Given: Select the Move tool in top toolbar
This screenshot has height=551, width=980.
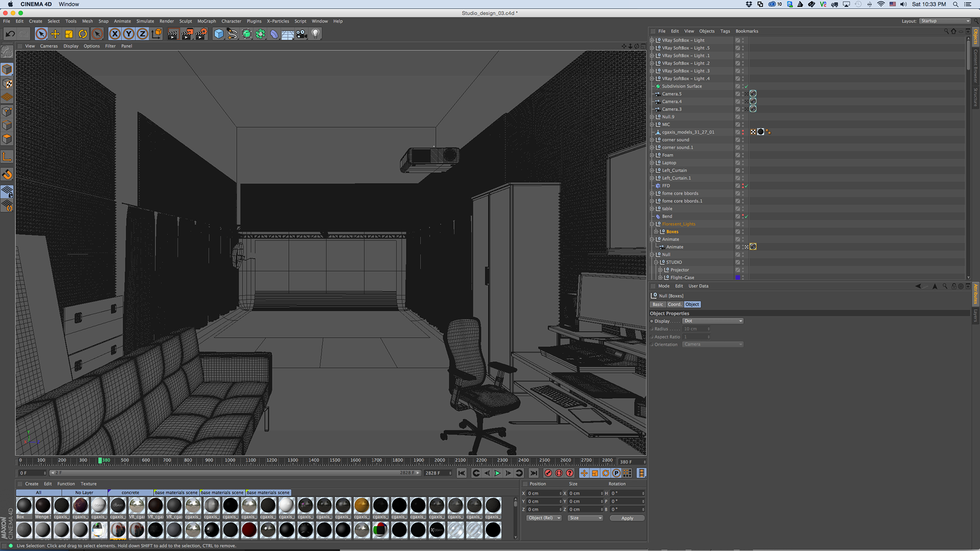Looking at the screenshot, I should click(x=55, y=34).
